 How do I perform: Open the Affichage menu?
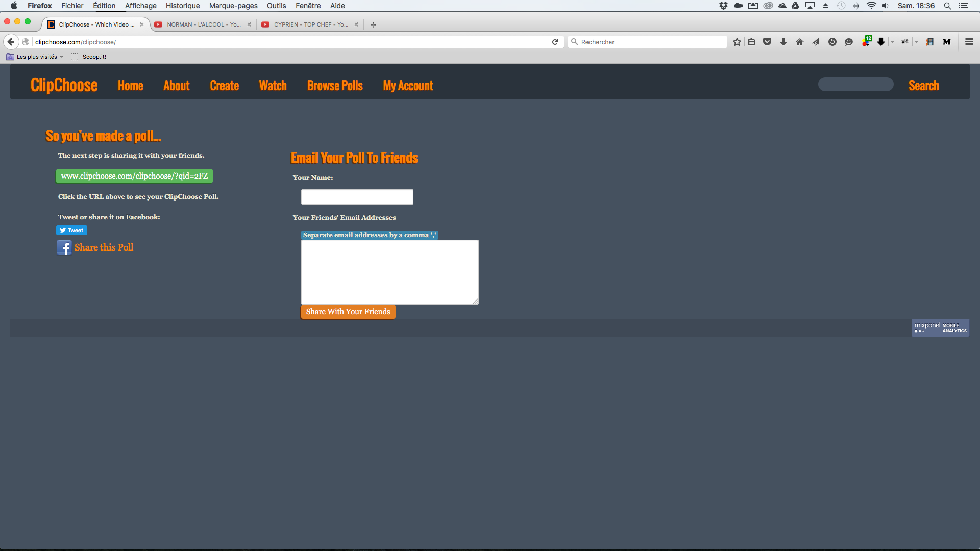[140, 6]
